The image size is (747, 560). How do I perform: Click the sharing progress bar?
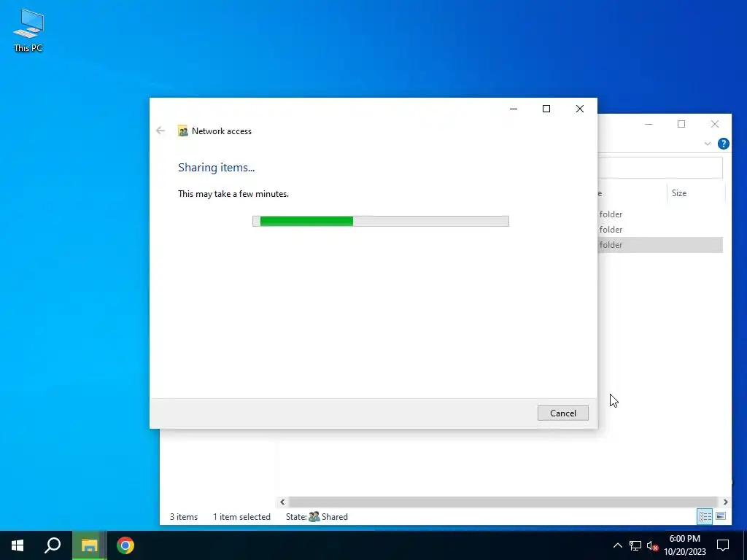coord(381,221)
